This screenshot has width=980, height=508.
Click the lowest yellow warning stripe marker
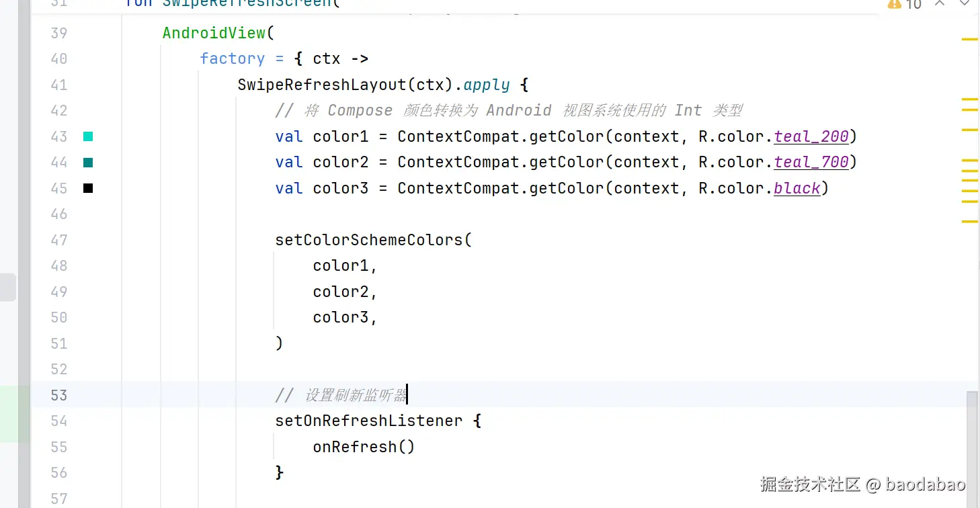[x=969, y=221]
